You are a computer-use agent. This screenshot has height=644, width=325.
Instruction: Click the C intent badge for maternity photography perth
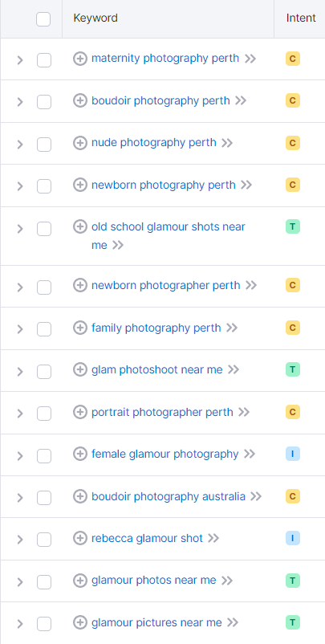(293, 59)
